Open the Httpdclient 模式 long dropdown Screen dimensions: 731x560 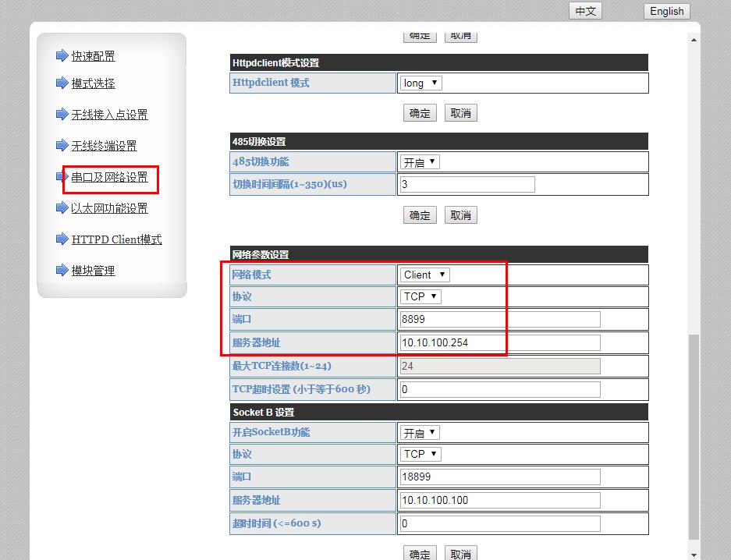pos(421,83)
